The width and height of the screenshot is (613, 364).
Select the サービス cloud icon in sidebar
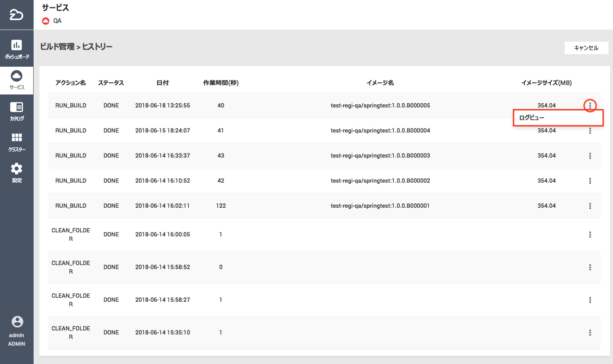click(x=17, y=76)
